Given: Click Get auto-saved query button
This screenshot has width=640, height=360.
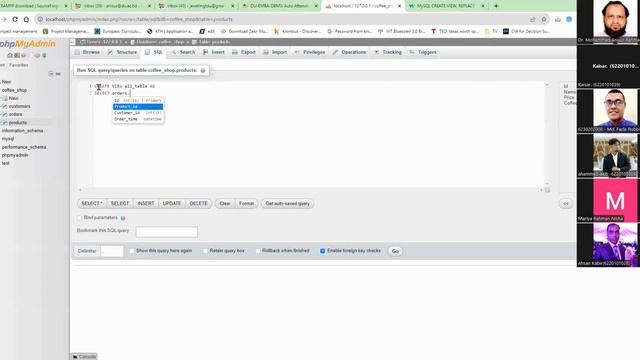Looking at the screenshot, I should [x=288, y=203].
